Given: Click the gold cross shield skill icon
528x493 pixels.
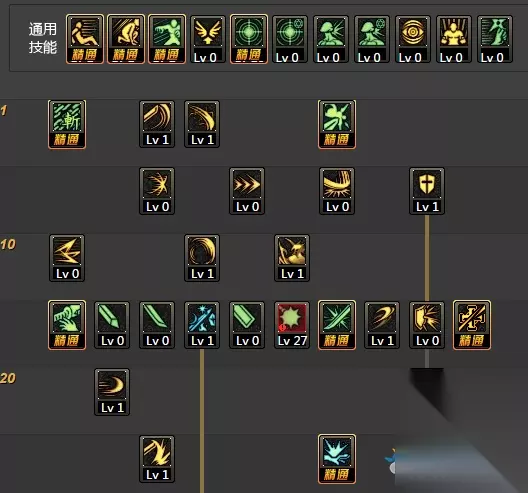Looking at the screenshot, I should 427,191.
